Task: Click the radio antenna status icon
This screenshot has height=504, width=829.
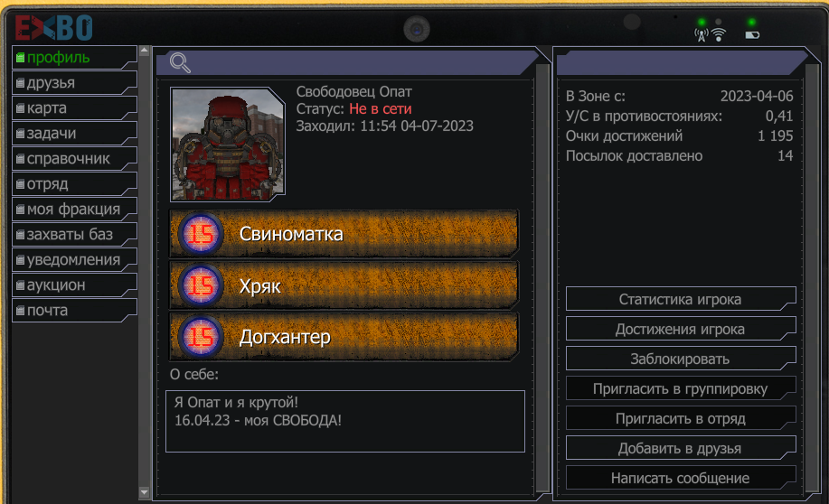Action: coord(702,35)
